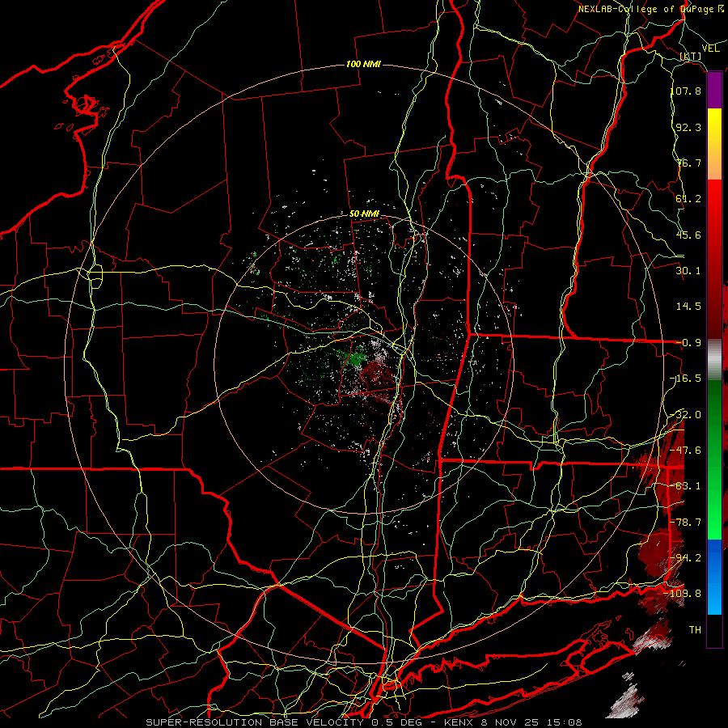Click the 50 NMI range ring label
728x728 pixels.
pos(365,214)
